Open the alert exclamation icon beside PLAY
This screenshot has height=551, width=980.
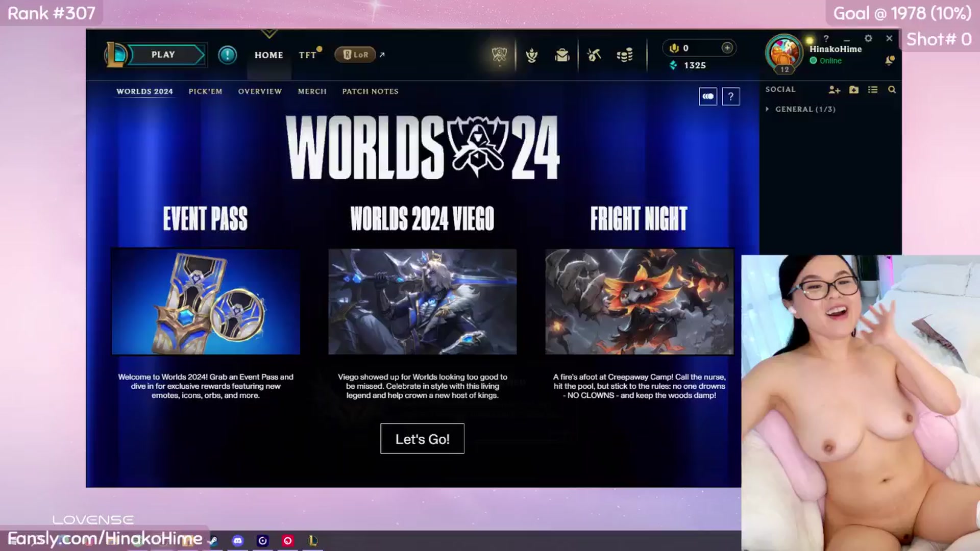point(227,55)
